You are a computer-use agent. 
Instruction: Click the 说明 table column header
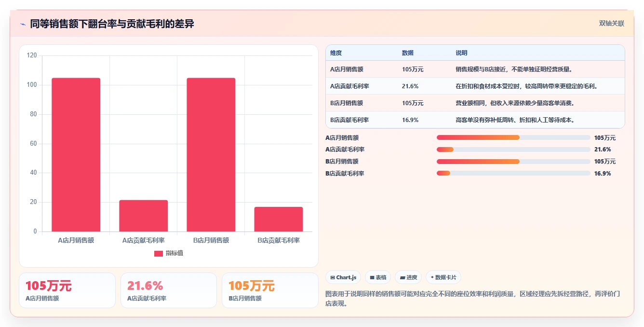[x=461, y=53]
